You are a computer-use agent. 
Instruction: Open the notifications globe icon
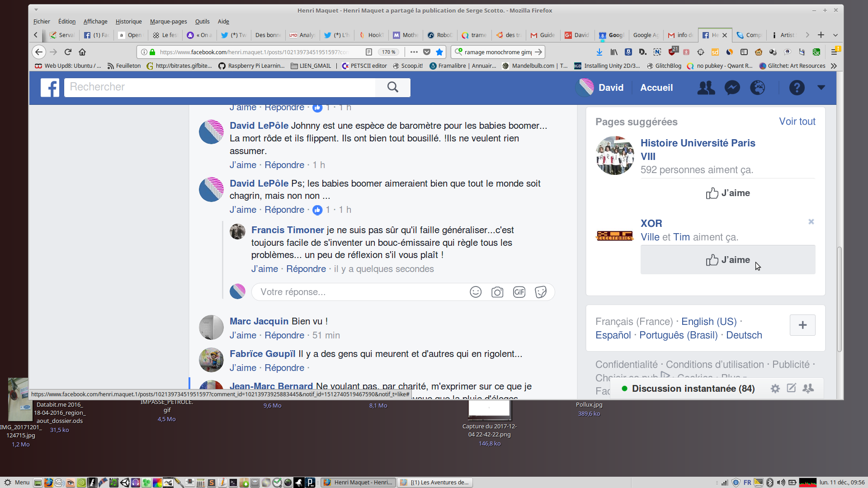click(758, 88)
